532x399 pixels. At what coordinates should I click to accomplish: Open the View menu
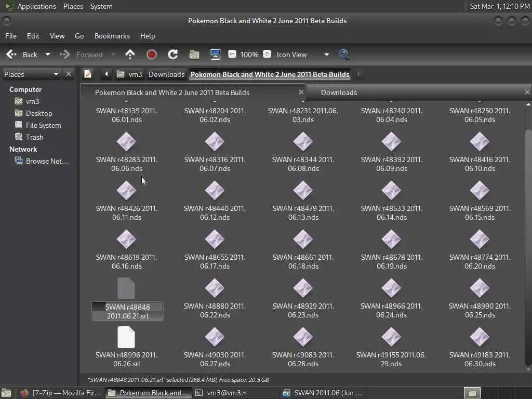pos(57,36)
